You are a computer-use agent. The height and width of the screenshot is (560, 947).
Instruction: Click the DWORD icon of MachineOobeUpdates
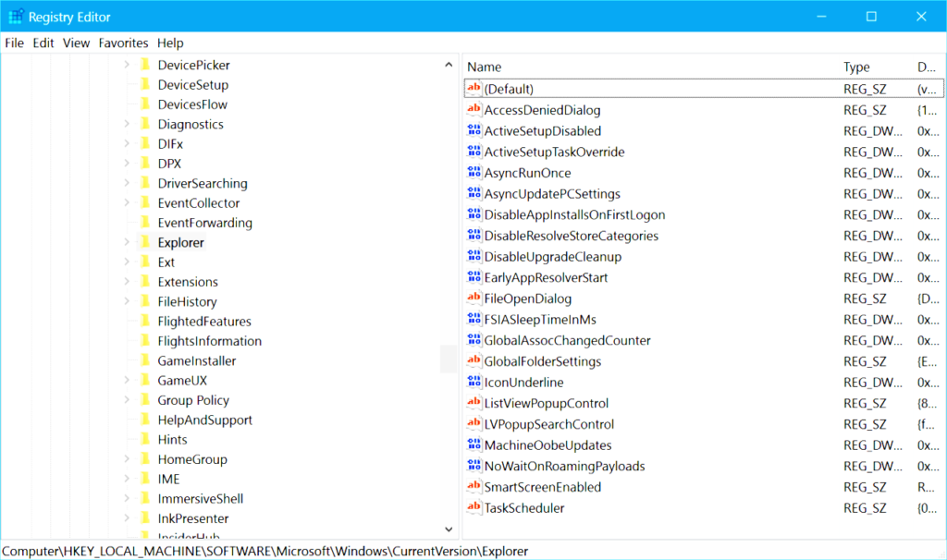pyautogui.click(x=474, y=444)
